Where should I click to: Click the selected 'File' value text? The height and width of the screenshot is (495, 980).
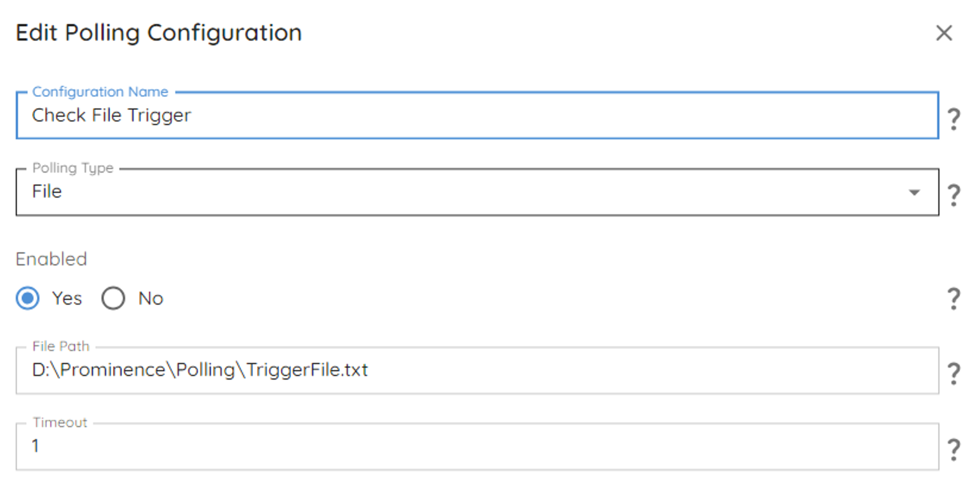(x=47, y=192)
